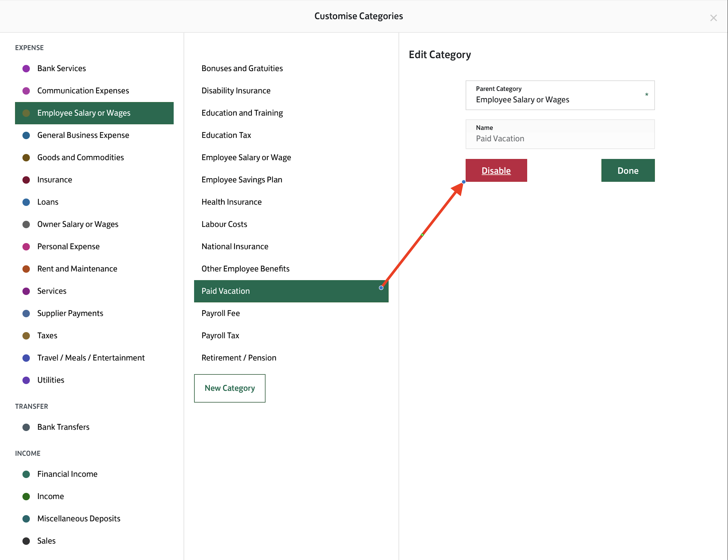Open Health Insurance subcategory
The height and width of the screenshot is (560, 728).
point(291,202)
